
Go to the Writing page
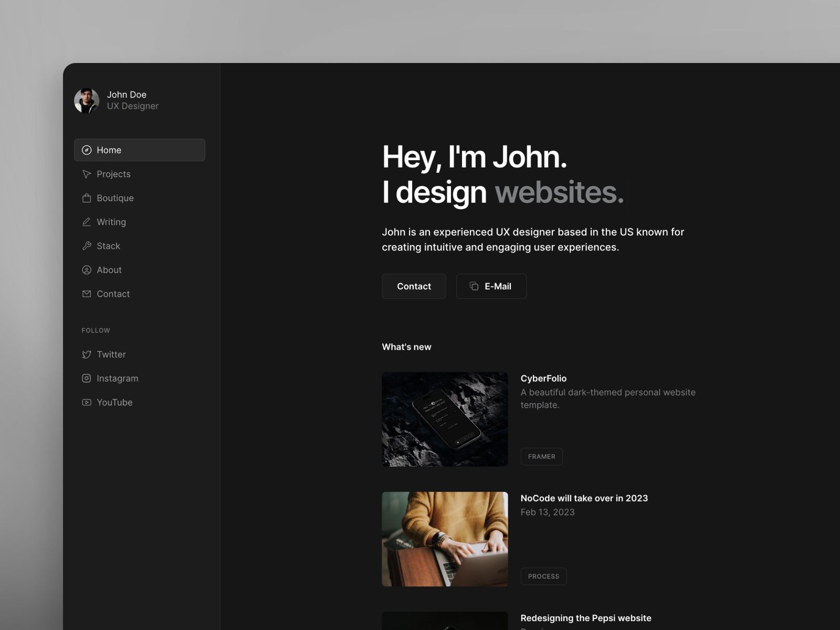click(111, 222)
